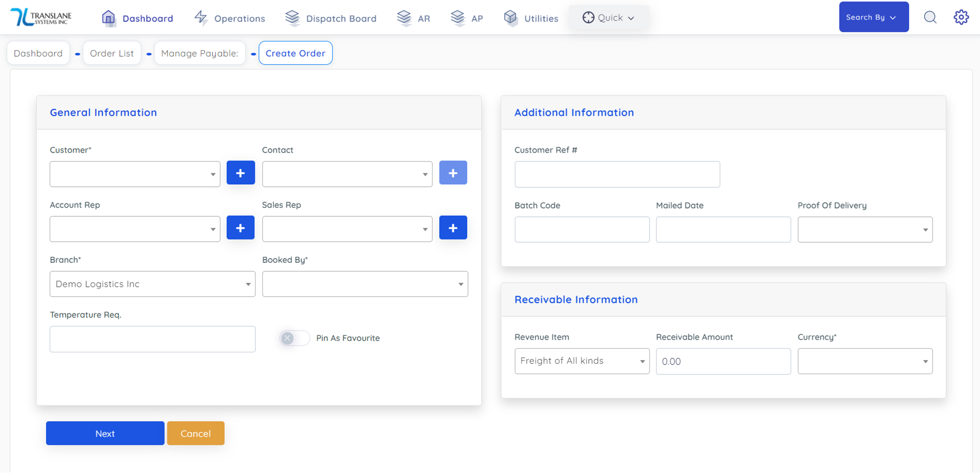Expand the Branch dropdown
The width and height of the screenshot is (980, 473).
152,284
